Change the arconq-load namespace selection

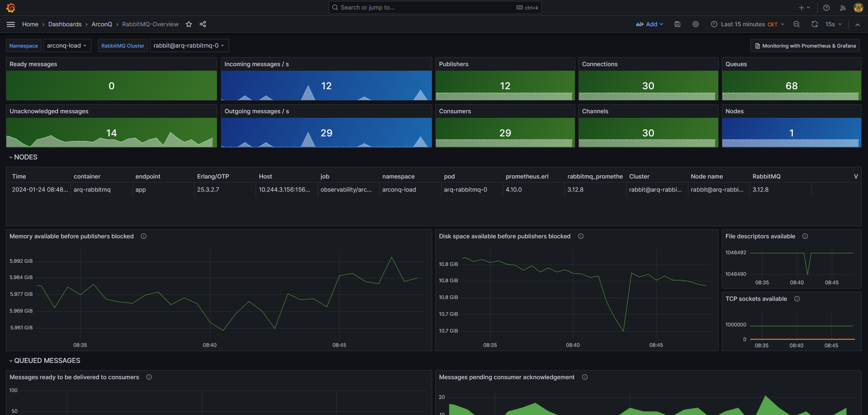(67, 46)
